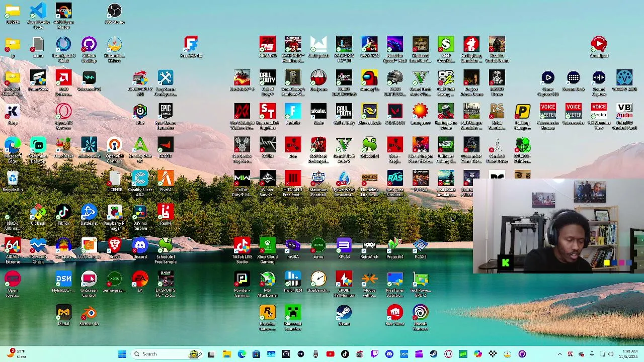644x362 pixels.
Task: Select the Blender 4.5 desktop icon
Action: point(89,316)
